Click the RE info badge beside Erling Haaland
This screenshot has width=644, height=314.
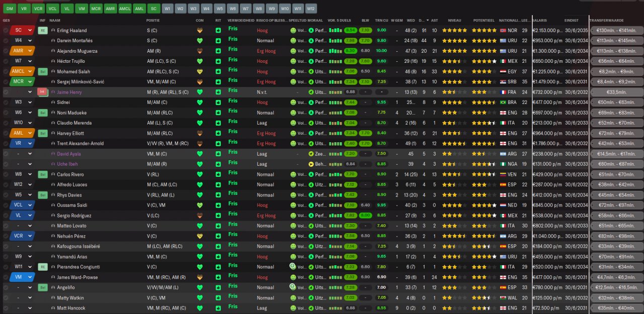pos(42,30)
